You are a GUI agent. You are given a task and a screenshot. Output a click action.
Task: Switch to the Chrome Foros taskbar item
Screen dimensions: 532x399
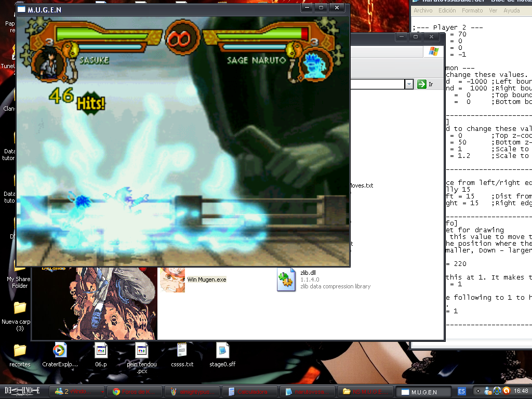(135, 392)
